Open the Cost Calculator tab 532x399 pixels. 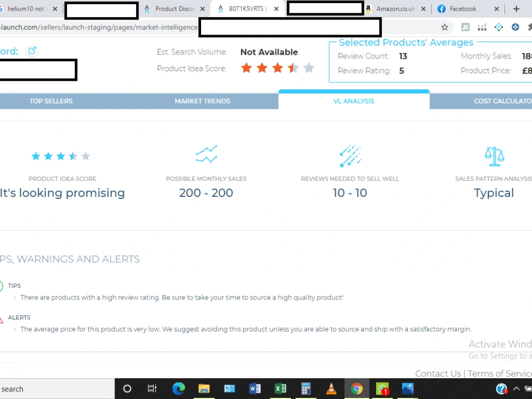click(502, 101)
